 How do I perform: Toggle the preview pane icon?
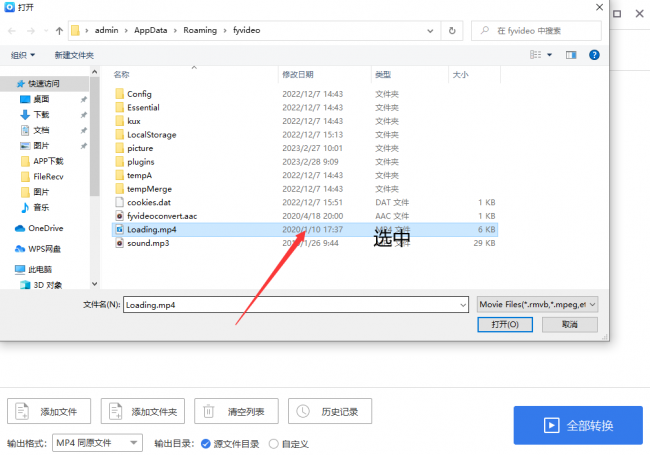coord(571,55)
